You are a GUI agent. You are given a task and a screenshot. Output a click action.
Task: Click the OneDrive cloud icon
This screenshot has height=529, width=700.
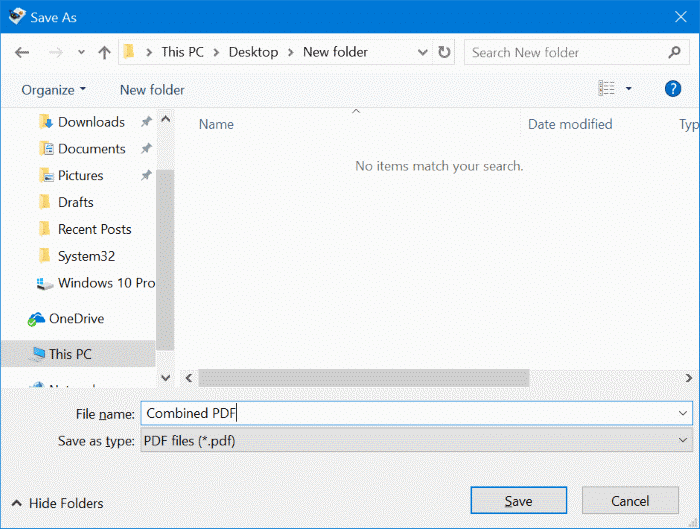click(36, 319)
